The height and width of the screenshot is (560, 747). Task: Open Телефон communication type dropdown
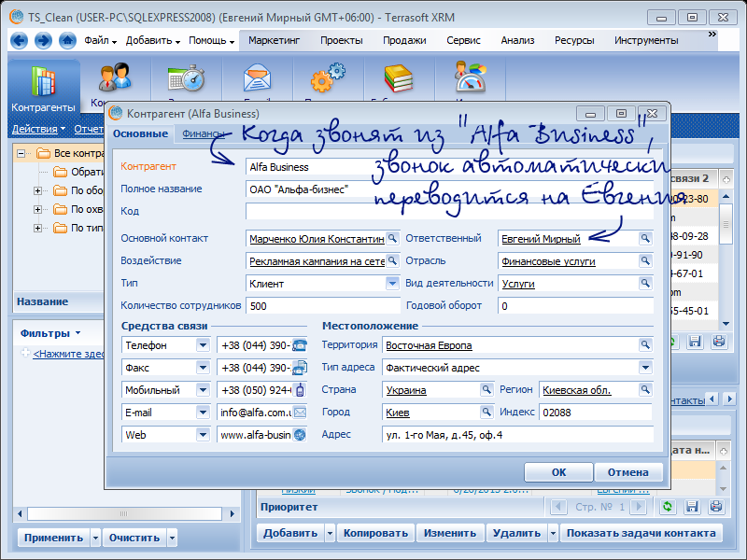[203, 344]
